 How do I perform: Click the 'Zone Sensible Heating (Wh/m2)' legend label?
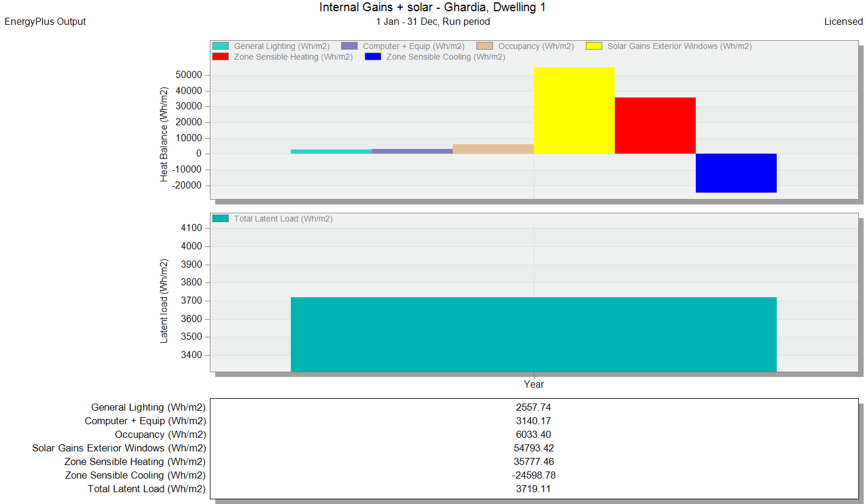click(293, 57)
